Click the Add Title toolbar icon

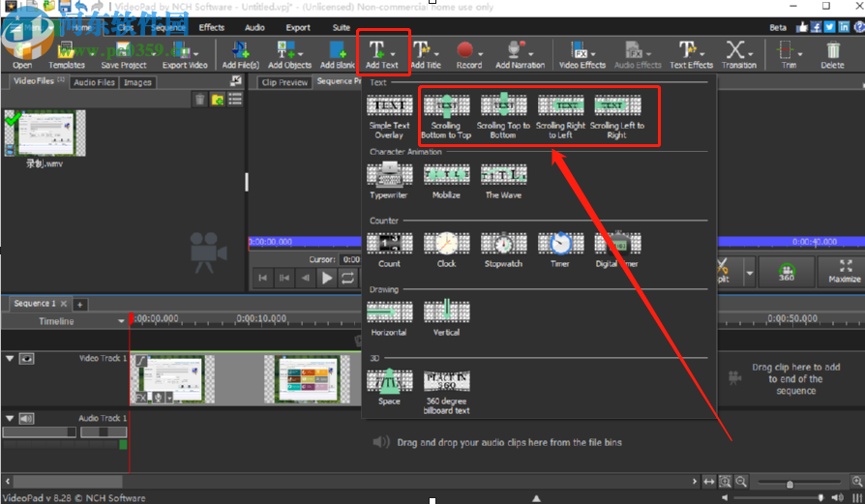(x=420, y=49)
